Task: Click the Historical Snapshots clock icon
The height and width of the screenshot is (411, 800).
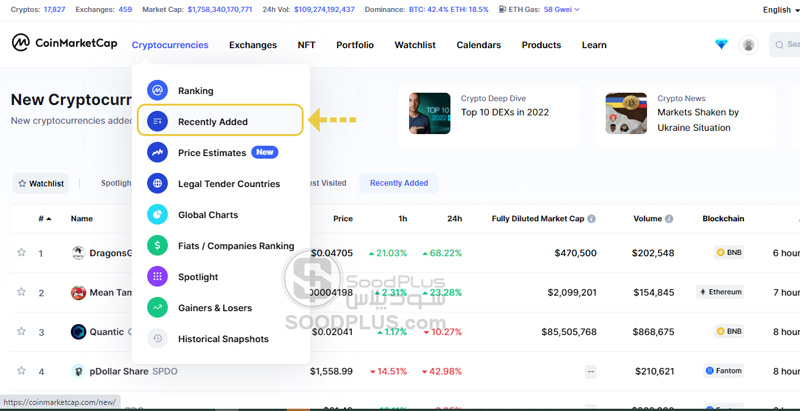Action: point(157,339)
